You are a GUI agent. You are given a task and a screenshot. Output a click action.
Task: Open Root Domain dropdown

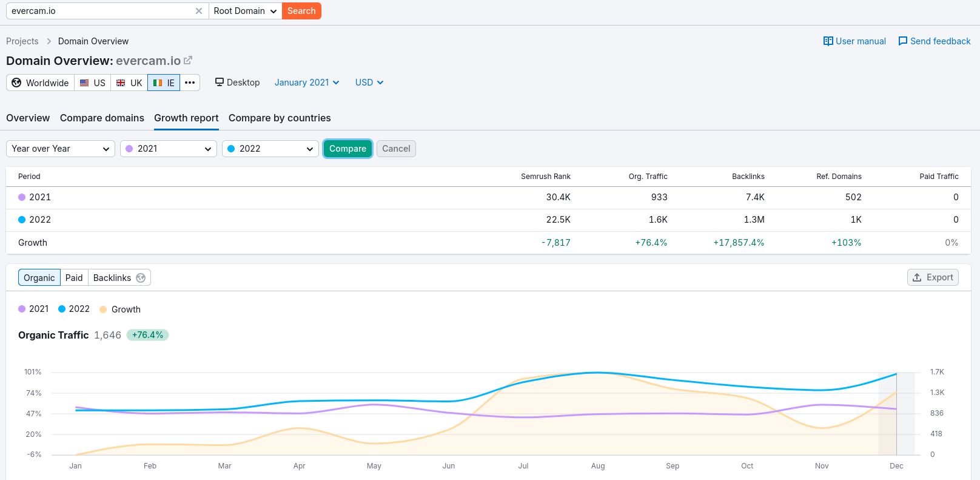(x=246, y=11)
